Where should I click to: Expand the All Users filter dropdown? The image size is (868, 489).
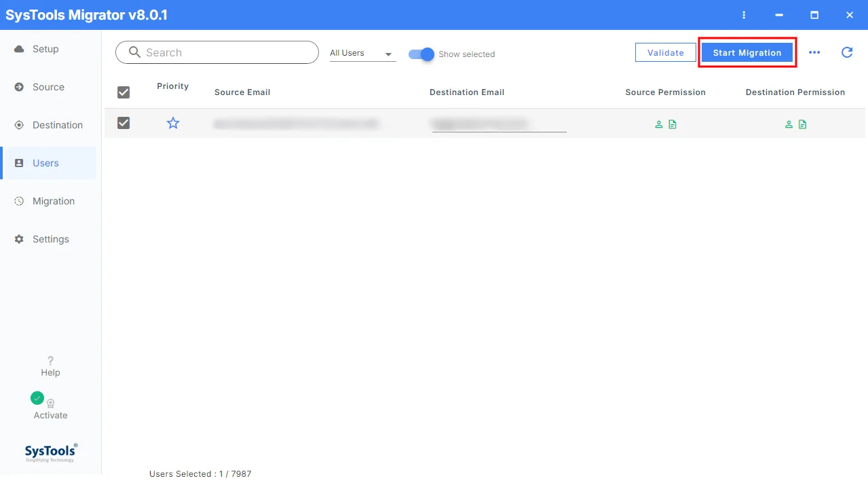point(362,54)
